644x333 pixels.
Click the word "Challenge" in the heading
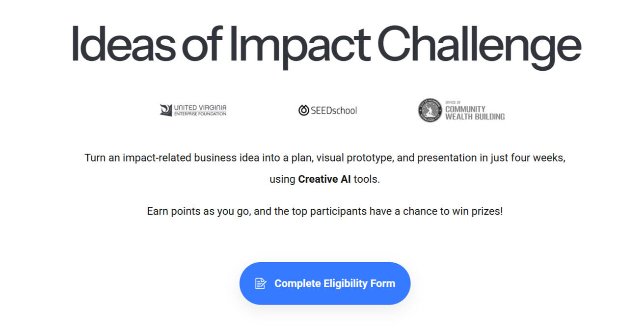(x=479, y=45)
